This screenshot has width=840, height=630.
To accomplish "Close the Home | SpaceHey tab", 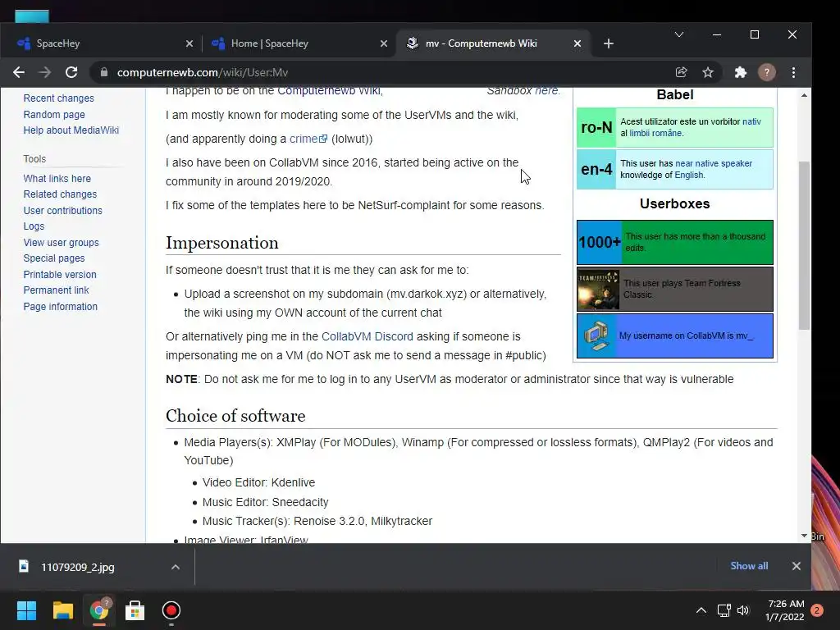I will [384, 43].
